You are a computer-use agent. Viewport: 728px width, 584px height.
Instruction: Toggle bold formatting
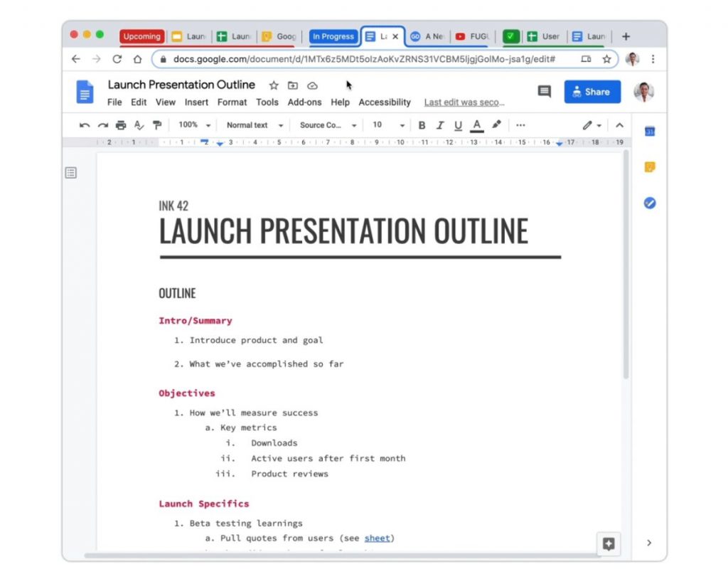tap(422, 124)
